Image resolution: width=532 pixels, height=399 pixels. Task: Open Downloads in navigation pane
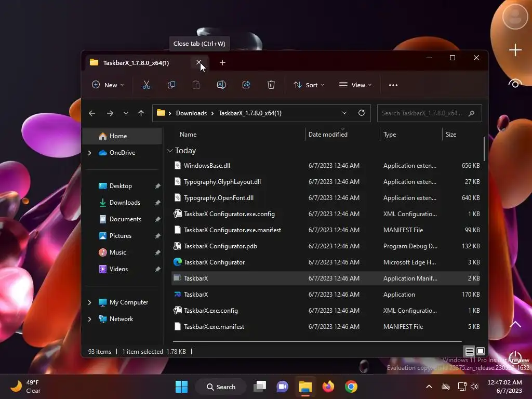click(125, 203)
